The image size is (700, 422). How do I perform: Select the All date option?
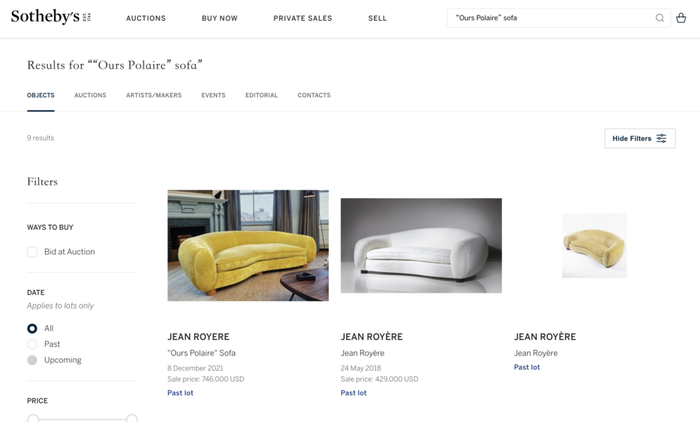pos(32,329)
